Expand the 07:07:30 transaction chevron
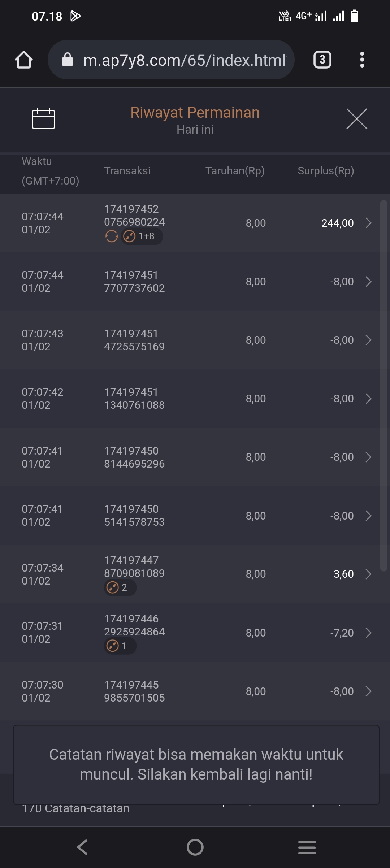The width and height of the screenshot is (390, 868). point(368,691)
